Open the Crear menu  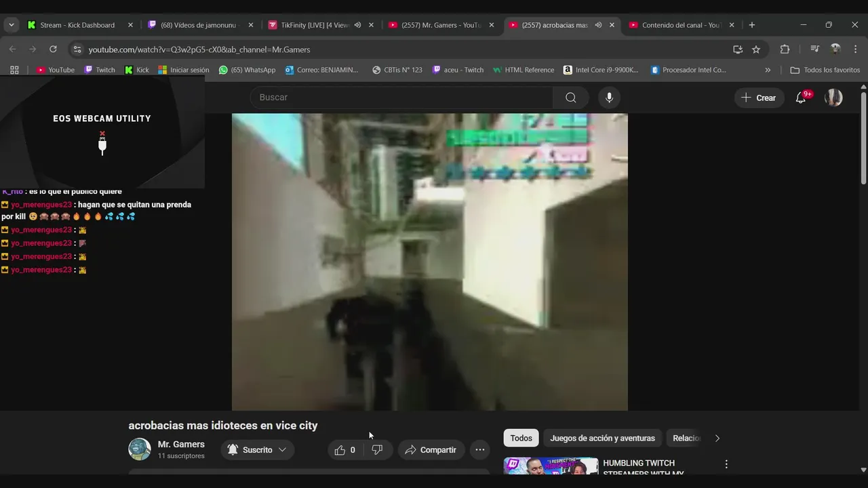pyautogui.click(x=759, y=98)
